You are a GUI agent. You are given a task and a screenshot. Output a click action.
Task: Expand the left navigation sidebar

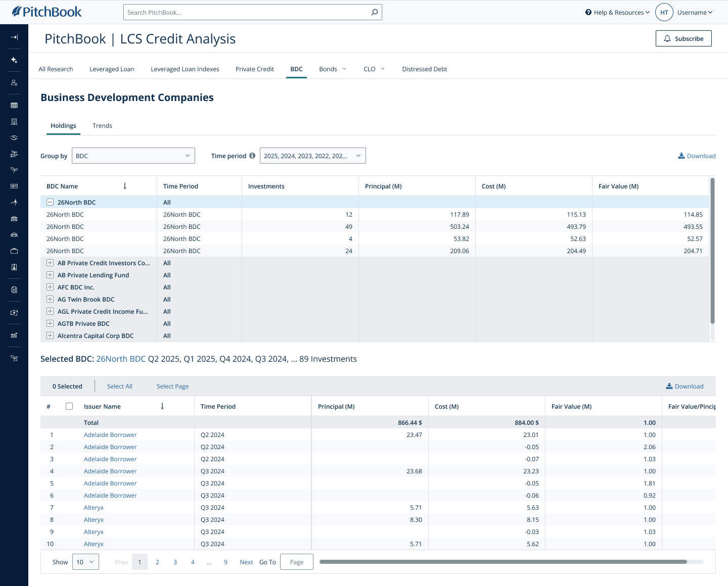pos(14,38)
